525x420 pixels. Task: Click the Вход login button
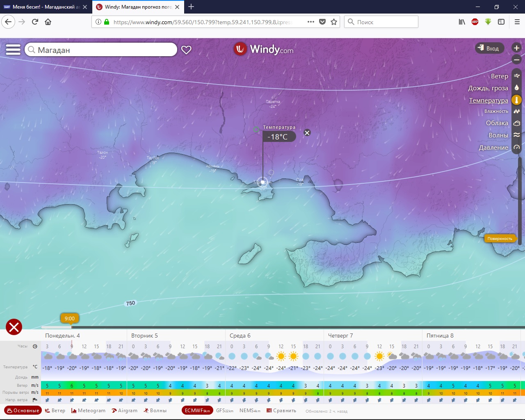coord(488,48)
